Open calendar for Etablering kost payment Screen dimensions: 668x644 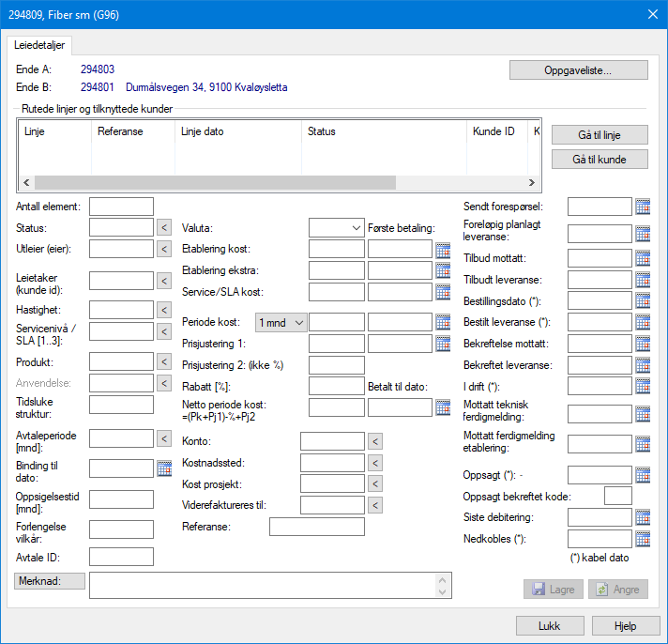(x=443, y=250)
